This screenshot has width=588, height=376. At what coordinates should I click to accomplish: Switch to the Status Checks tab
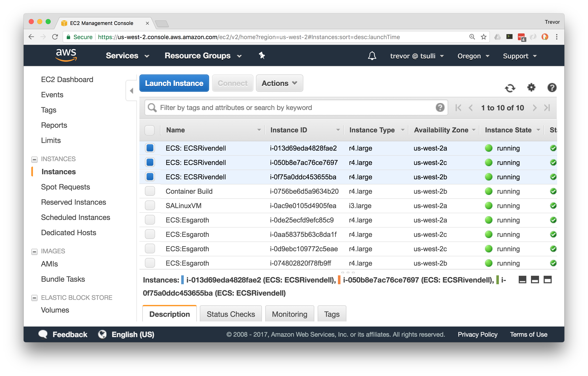click(x=230, y=314)
